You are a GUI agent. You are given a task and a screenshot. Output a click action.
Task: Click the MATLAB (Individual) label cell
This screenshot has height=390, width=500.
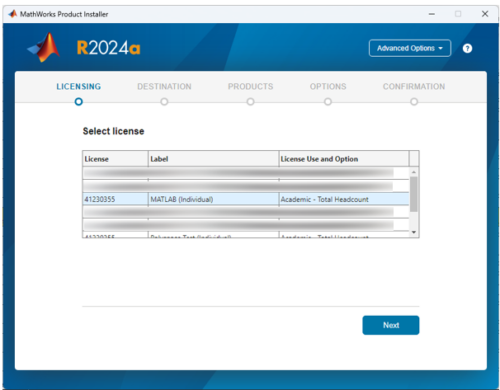point(213,199)
